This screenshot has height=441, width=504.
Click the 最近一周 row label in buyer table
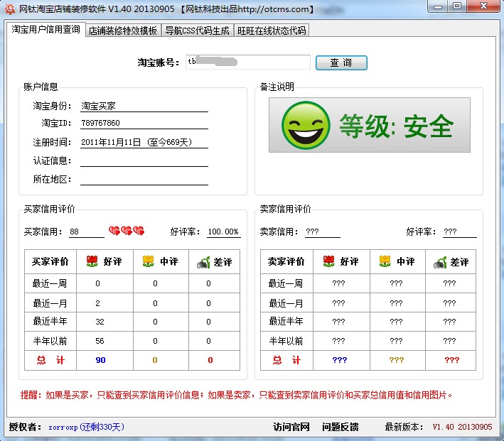pyautogui.click(x=50, y=283)
